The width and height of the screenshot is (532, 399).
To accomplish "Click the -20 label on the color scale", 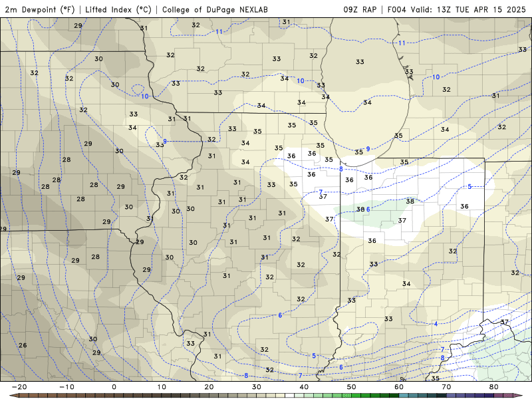I will click(x=19, y=387).
